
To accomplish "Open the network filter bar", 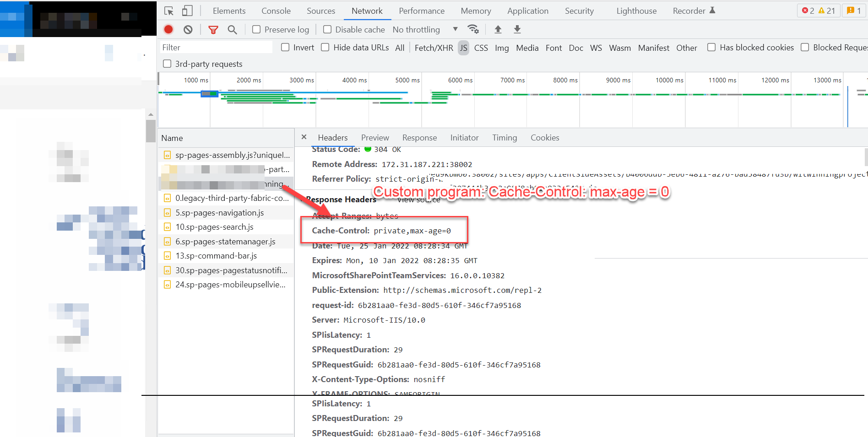I will tap(213, 29).
